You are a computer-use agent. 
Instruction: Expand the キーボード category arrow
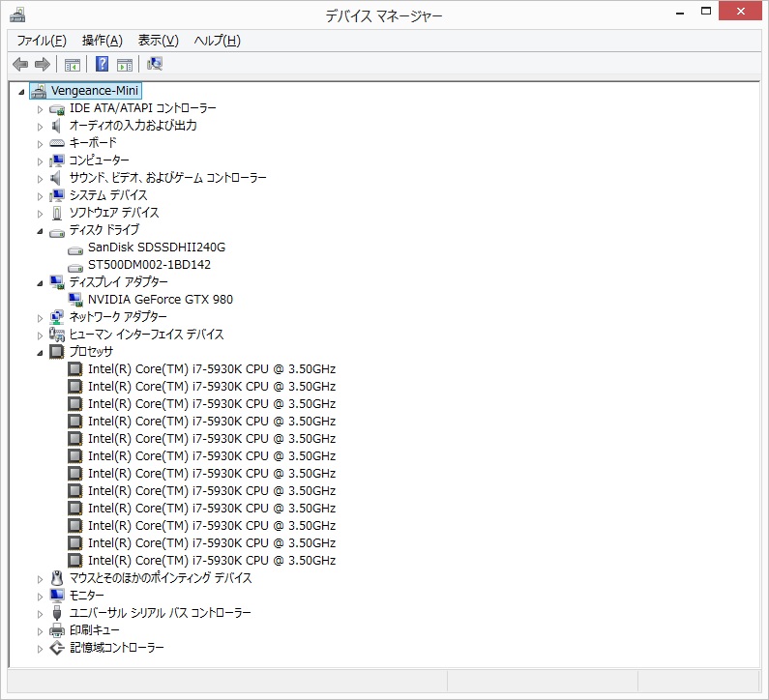click(x=41, y=144)
